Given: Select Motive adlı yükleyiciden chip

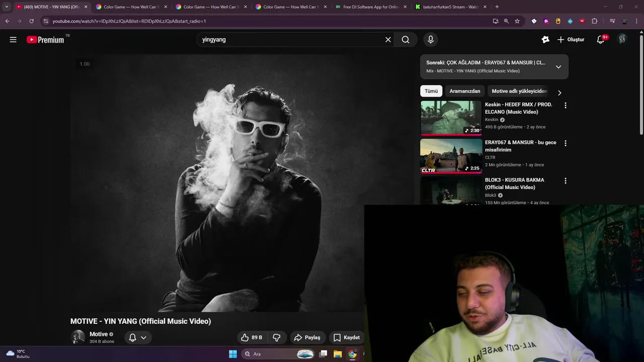Looking at the screenshot, I should (x=519, y=91).
